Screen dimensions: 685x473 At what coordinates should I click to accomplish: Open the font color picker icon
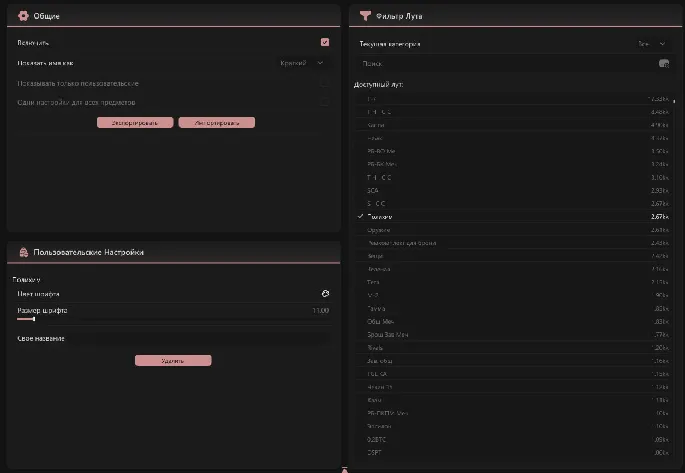(x=325, y=294)
